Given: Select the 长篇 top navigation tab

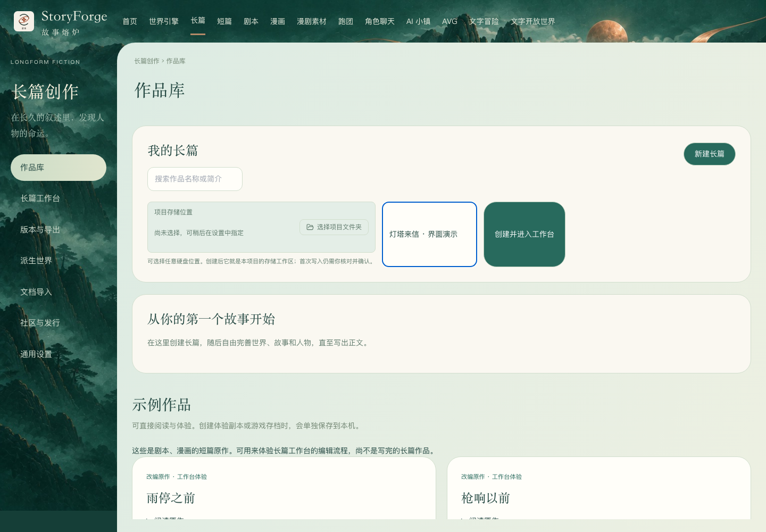Looking at the screenshot, I should (198, 20).
